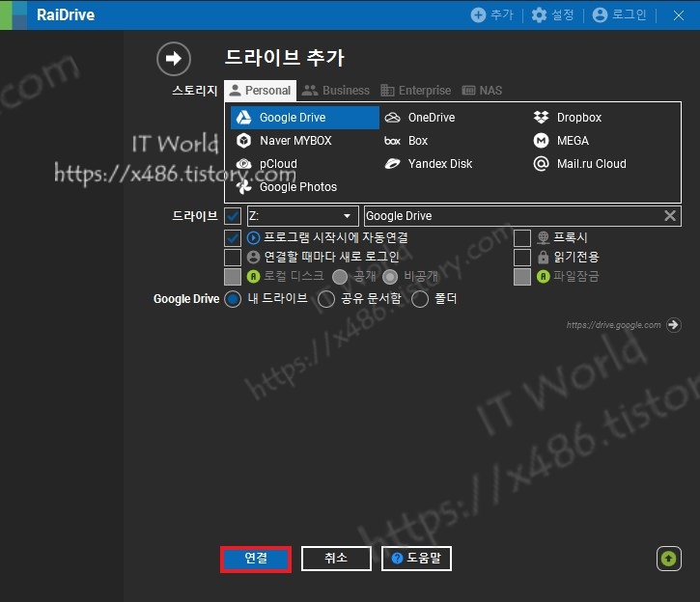
Task: Open the 도움말 help button
Action: (416, 559)
